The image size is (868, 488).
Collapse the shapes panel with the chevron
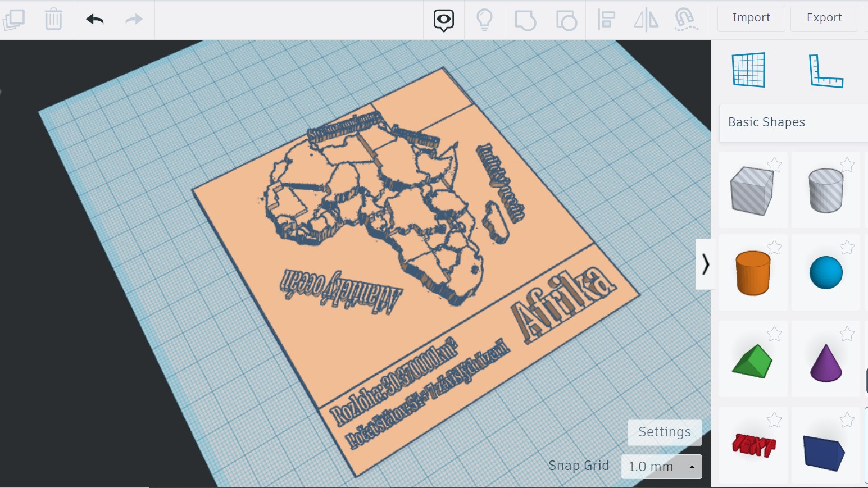tap(705, 264)
